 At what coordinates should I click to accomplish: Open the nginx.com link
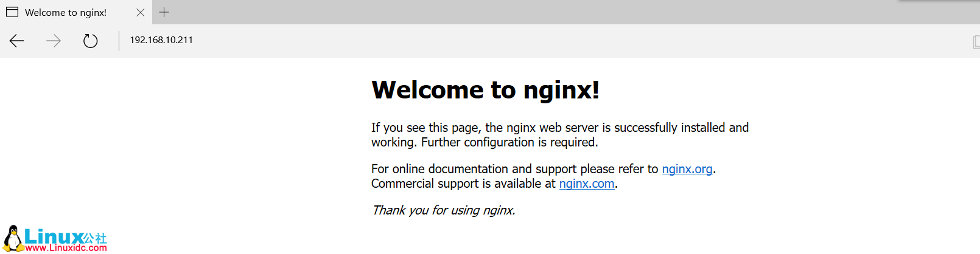point(587,184)
